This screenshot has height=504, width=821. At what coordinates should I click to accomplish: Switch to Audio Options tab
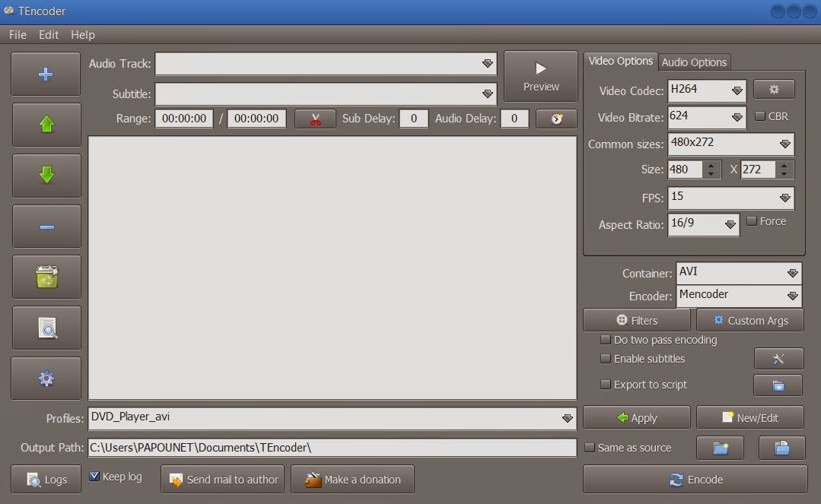694,62
